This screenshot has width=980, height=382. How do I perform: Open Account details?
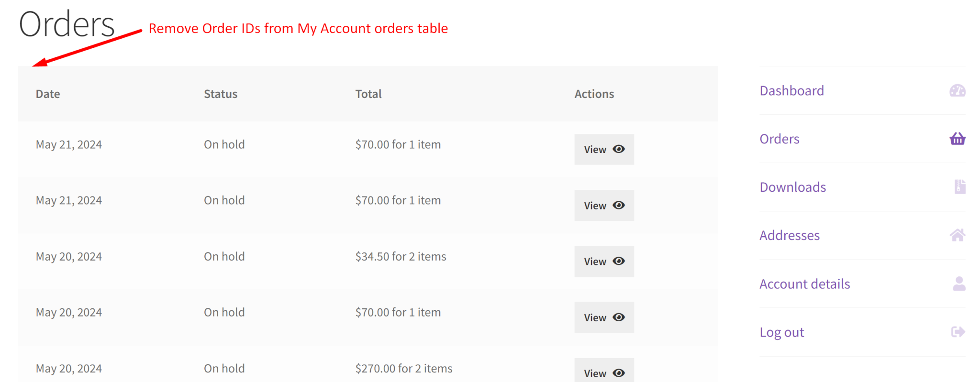(804, 284)
